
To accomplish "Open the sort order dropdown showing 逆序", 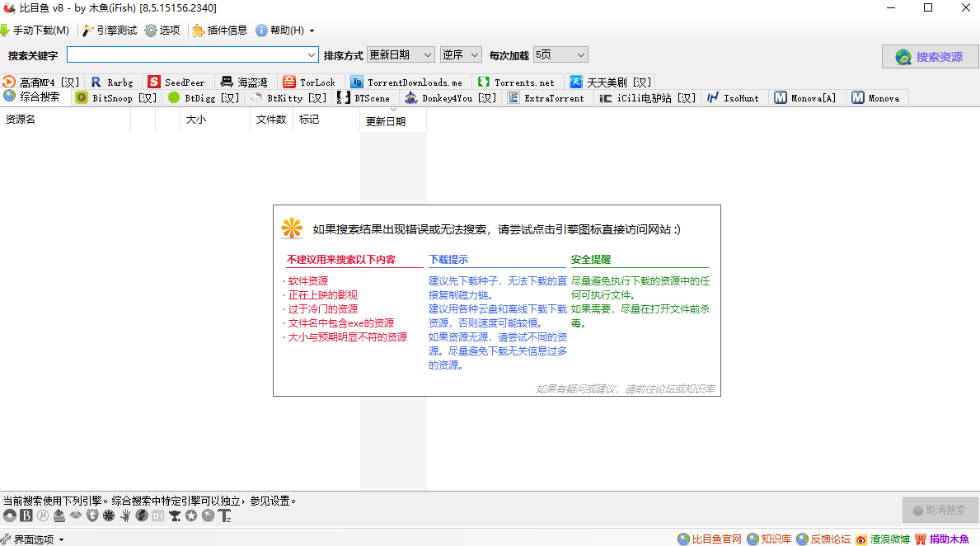I will (x=461, y=55).
